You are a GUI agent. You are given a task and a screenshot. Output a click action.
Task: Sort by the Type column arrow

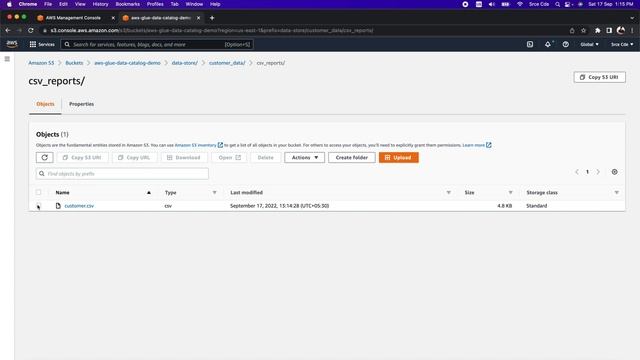[214, 192]
